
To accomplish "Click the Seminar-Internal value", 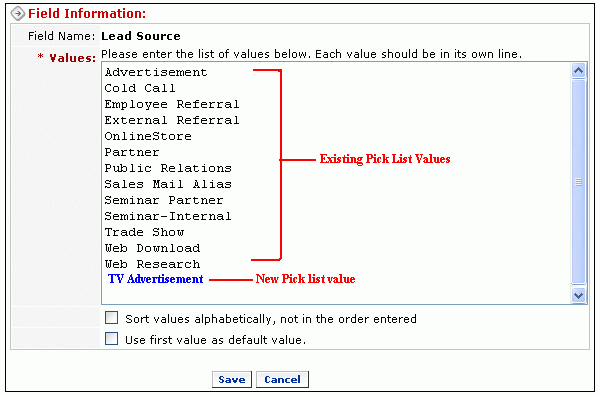I will (x=168, y=216).
